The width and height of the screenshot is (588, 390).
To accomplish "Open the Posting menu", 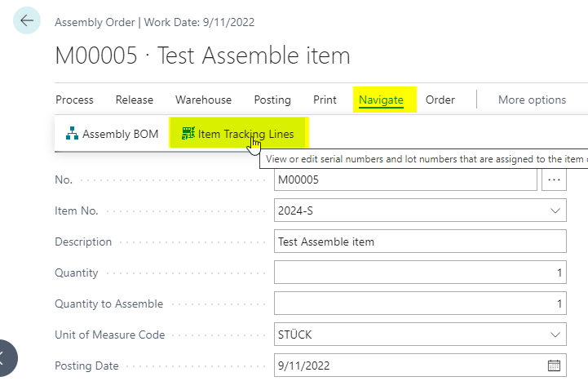I will [x=272, y=100].
